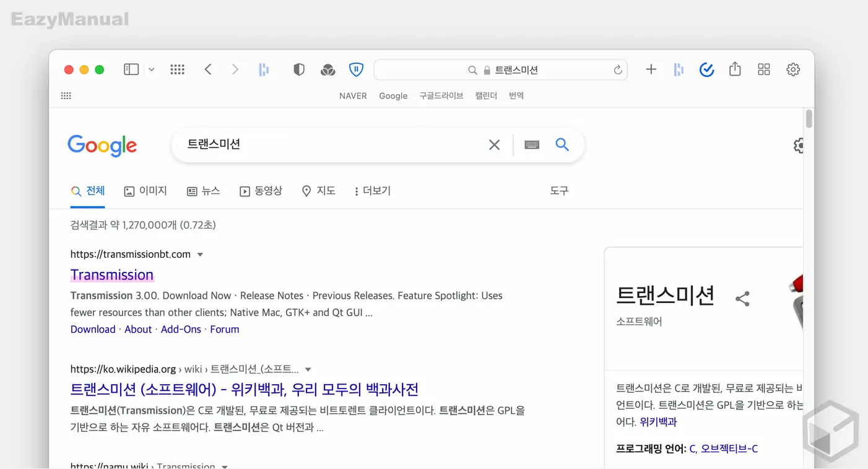
Task: Clear the search query with the X button
Action: click(x=494, y=144)
